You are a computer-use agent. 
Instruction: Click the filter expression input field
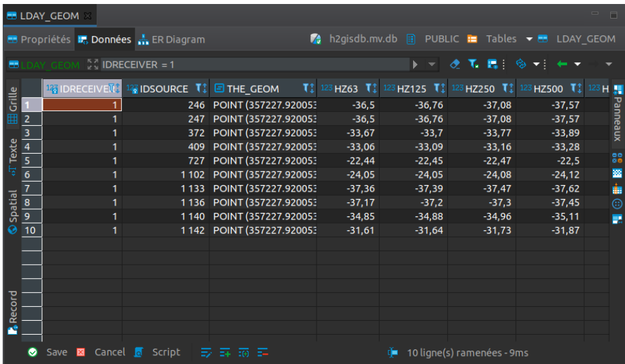255,65
